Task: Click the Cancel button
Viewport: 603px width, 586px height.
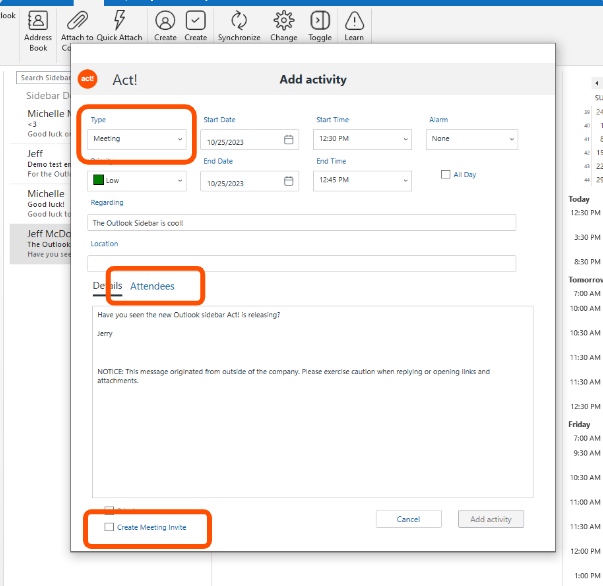Action: point(408,519)
